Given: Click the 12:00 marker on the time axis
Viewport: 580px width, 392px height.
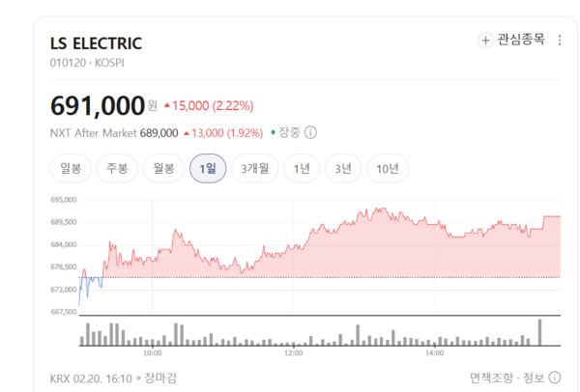Looking at the screenshot, I should click(294, 354).
